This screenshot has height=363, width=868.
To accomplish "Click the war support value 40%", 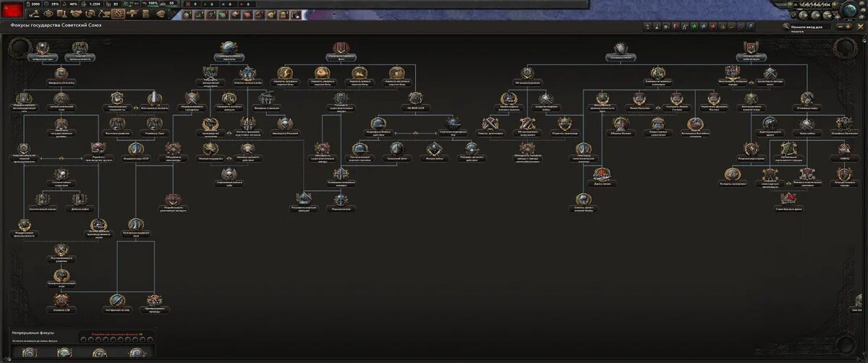I will 72,4.
